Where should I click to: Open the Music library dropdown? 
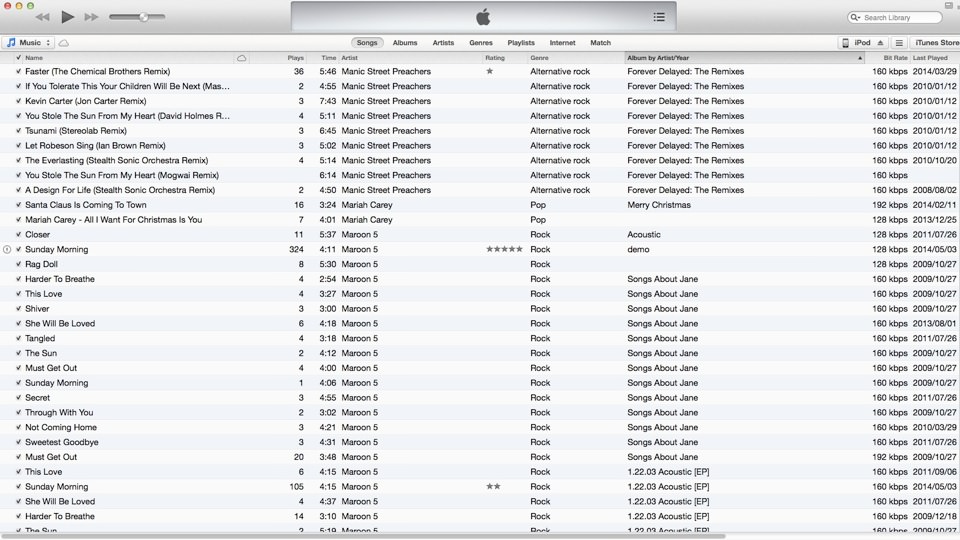28,43
